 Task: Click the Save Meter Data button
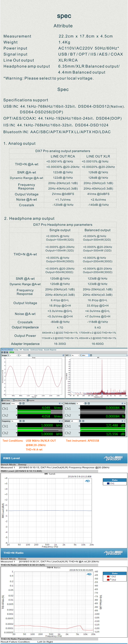pos(19,400)
